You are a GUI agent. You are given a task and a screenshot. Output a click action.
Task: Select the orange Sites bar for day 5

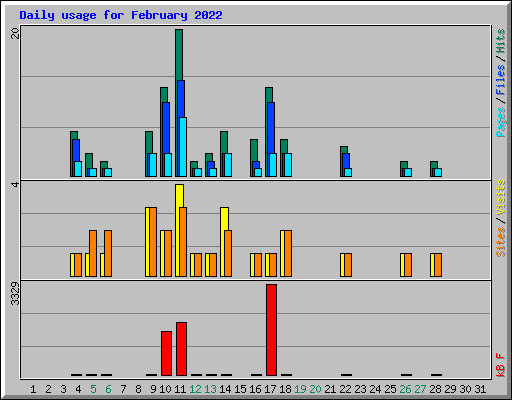(x=93, y=253)
